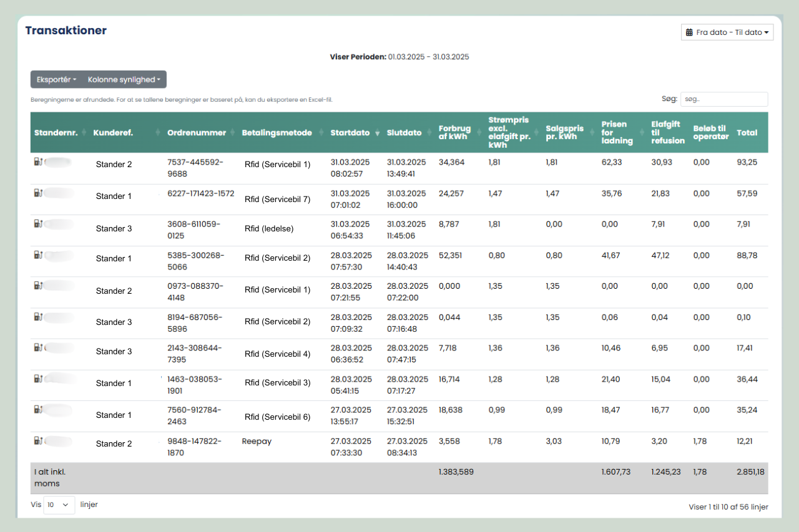
Task: Click charger icon in order 2143-308644-7395 row
Action: [38, 347]
